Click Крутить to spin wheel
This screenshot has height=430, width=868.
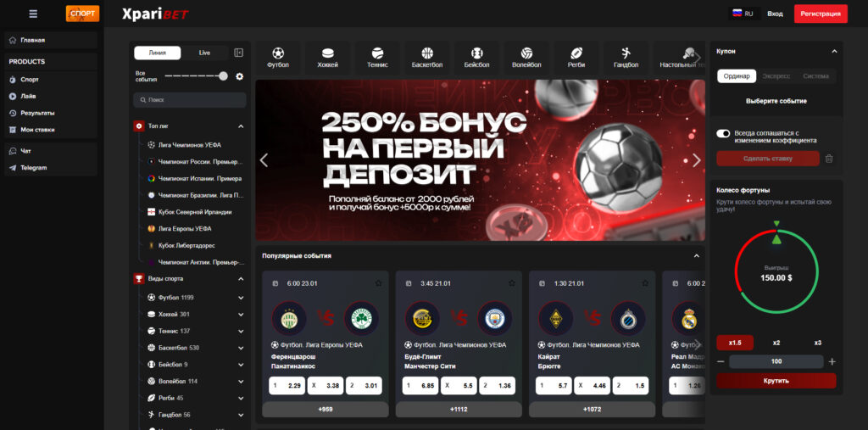(x=776, y=381)
